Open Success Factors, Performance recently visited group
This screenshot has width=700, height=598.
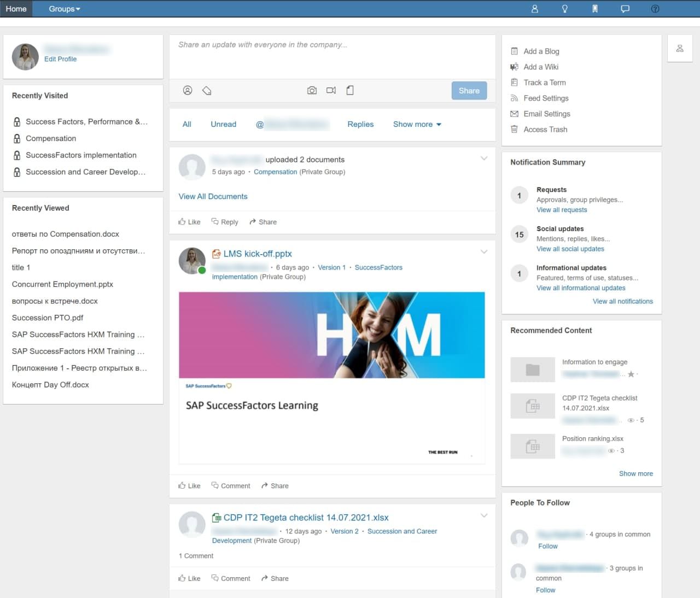click(86, 122)
